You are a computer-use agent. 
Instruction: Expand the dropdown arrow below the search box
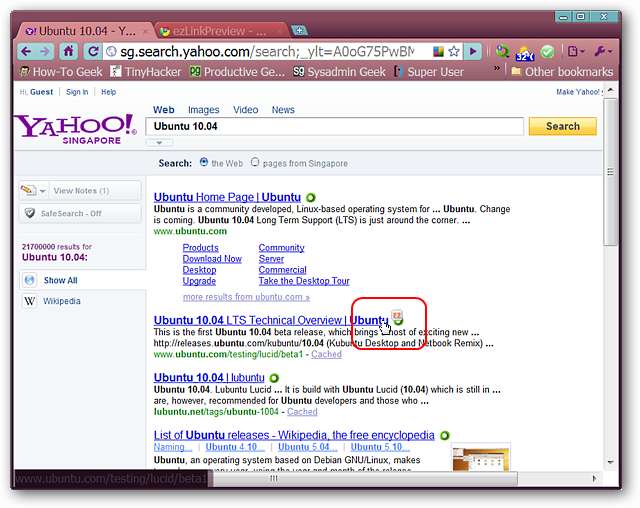click(x=159, y=143)
